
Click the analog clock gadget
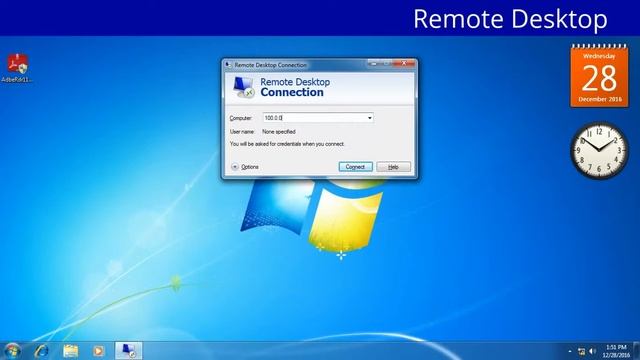pos(599,150)
